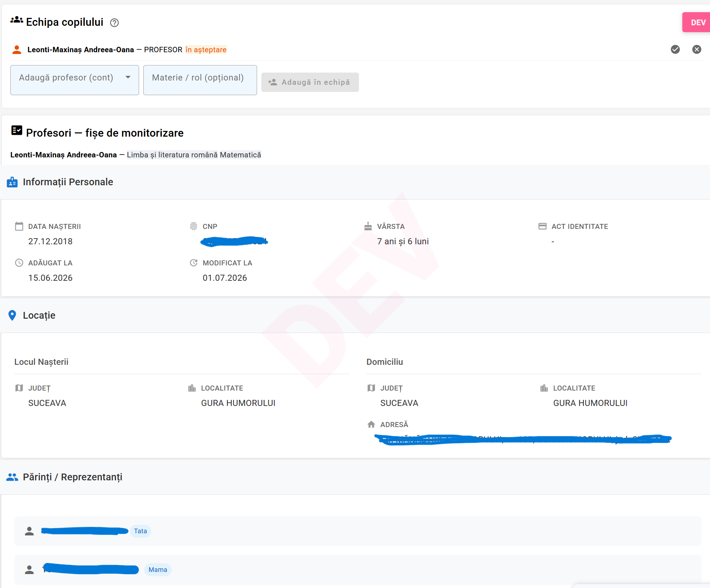This screenshot has height=588, width=710.
Task: Click the Matematică subject text
Action: (x=241, y=155)
